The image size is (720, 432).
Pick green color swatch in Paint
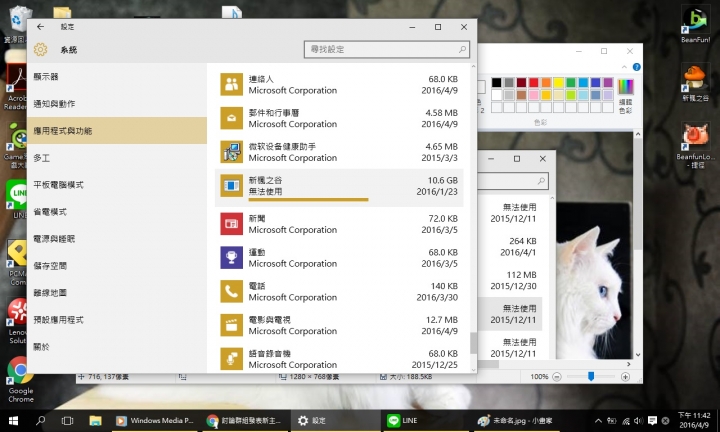pyautogui.click(x=571, y=83)
